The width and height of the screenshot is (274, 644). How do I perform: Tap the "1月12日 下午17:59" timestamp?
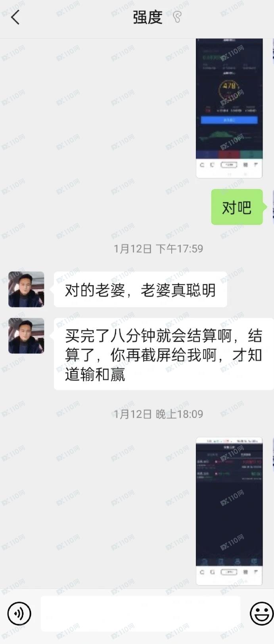click(x=158, y=249)
